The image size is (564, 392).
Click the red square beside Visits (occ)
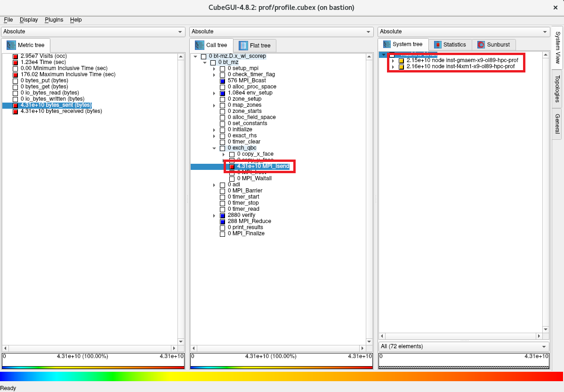pyautogui.click(x=16, y=56)
